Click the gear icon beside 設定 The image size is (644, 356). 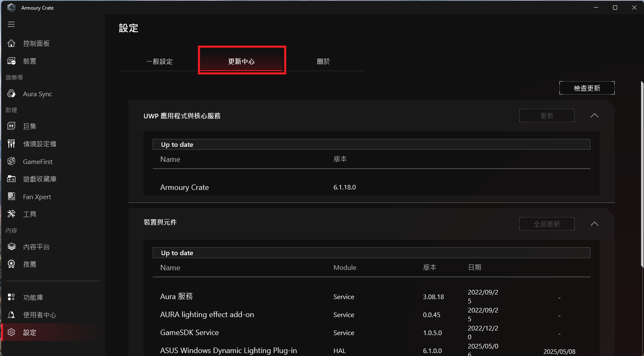[11, 332]
